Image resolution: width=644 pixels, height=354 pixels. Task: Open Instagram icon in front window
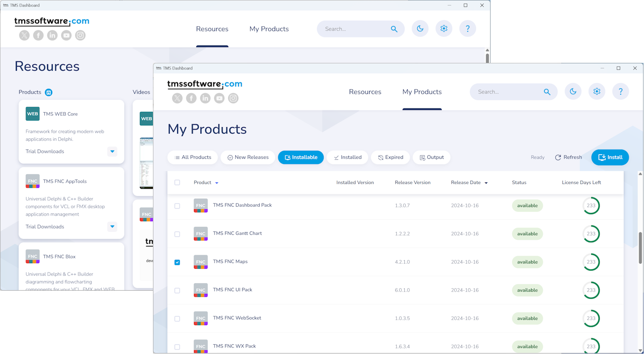[x=233, y=98]
